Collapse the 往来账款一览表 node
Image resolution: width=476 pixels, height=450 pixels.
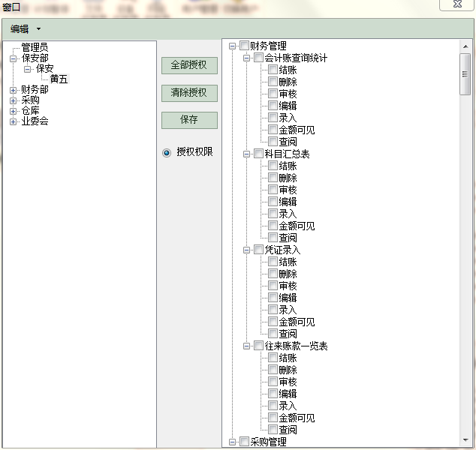pos(246,346)
